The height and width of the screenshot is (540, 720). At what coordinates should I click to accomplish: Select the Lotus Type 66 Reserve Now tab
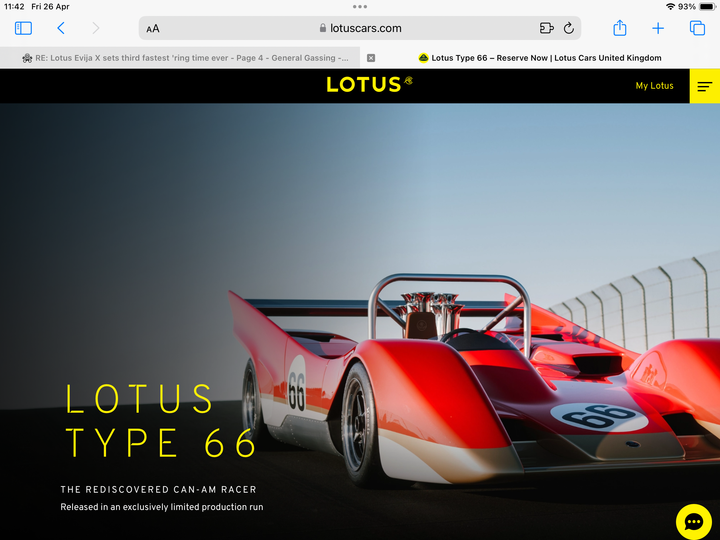point(540,58)
